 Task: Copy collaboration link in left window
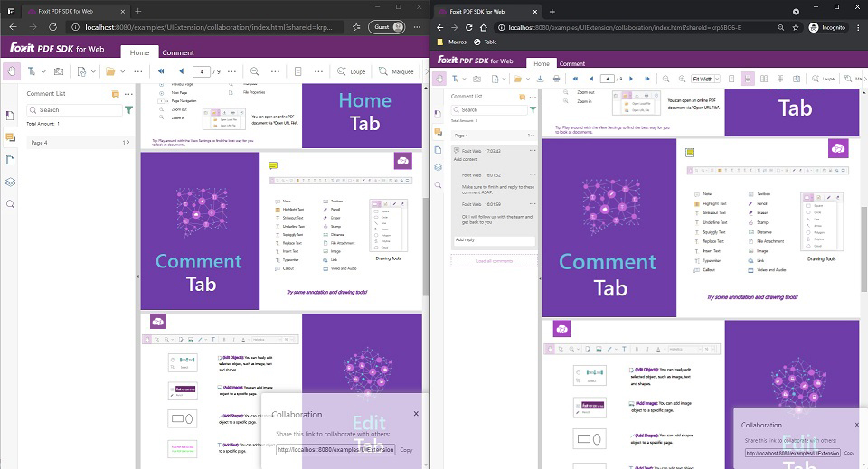[406, 450]
